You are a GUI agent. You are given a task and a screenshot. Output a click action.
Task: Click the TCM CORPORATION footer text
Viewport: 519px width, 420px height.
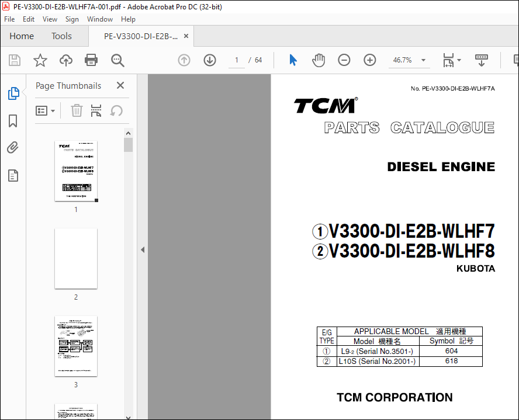[x=395, y=397]
